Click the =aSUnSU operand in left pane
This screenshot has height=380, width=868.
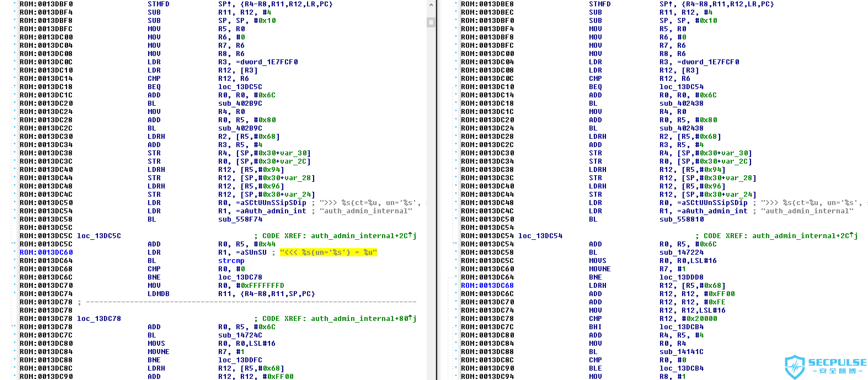pyautogui.click(x=251, y=252)
